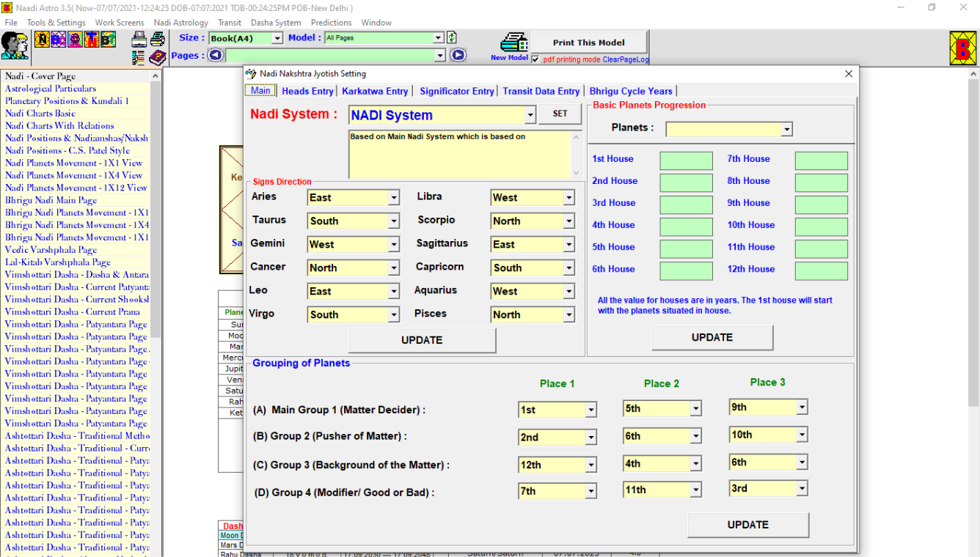980x557 pixels.
Task: Switch to the Bhrigu Cycle Years tab
Action: 631,91
